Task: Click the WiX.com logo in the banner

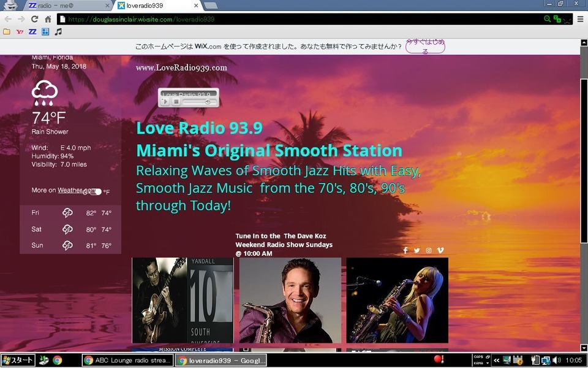Action: pos(208,47)
